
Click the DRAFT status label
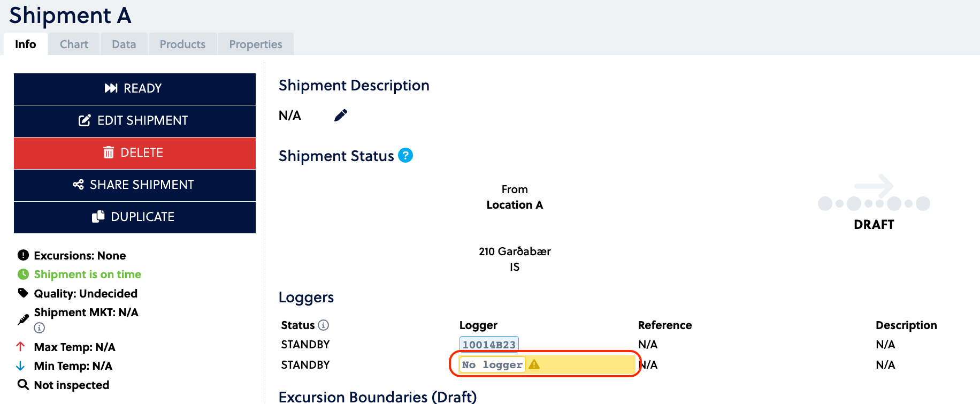874,225
